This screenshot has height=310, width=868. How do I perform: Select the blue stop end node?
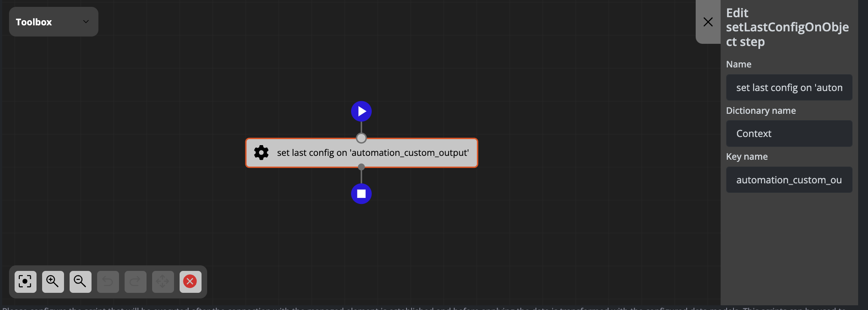pyautogui.click(x=361, y=194)
